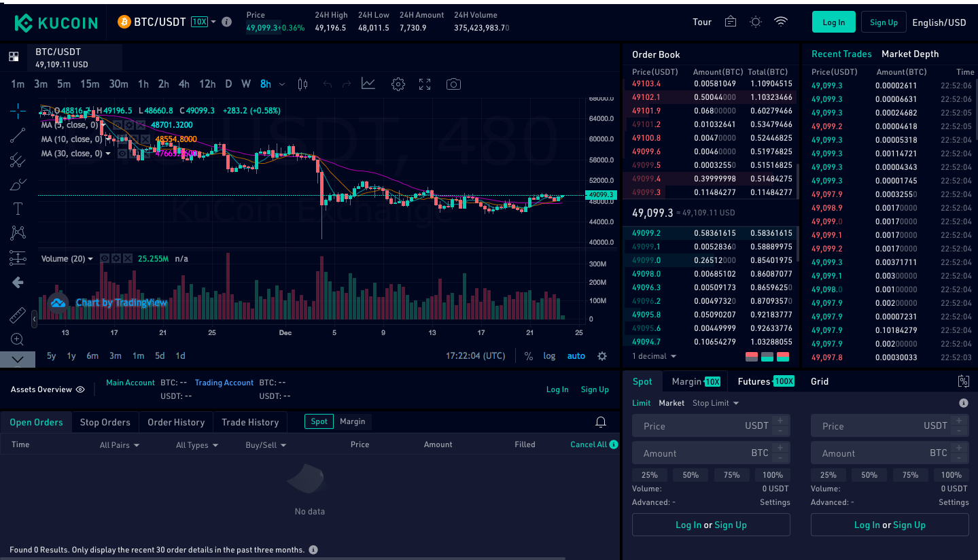Toggle assets overview visibility eye
The image size is (978, 560).
tap(80, 389)
